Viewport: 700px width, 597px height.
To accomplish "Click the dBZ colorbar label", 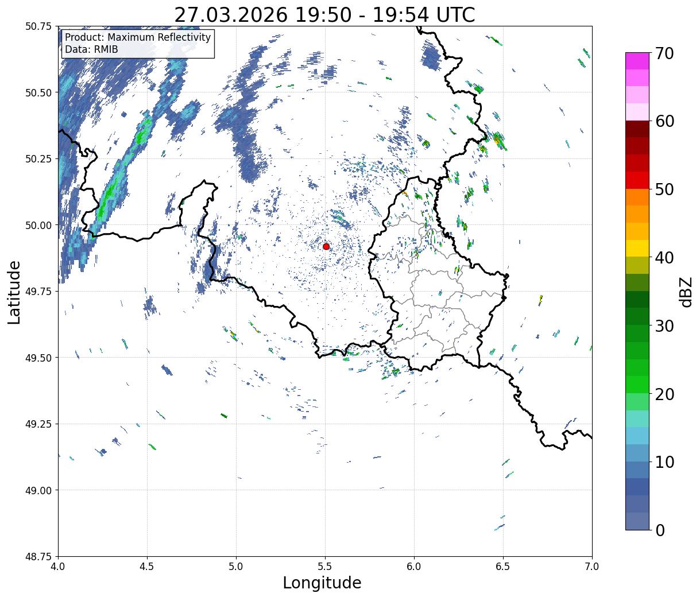I will tap(686, 291).
